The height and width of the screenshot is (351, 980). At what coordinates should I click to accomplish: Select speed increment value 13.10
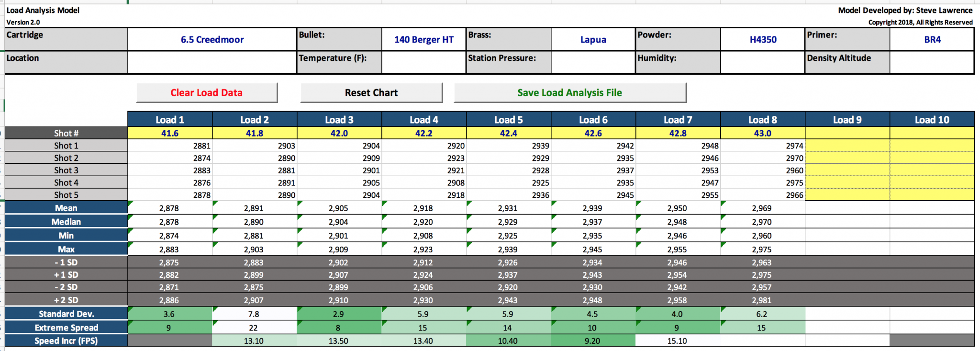(x=255, y=340)
